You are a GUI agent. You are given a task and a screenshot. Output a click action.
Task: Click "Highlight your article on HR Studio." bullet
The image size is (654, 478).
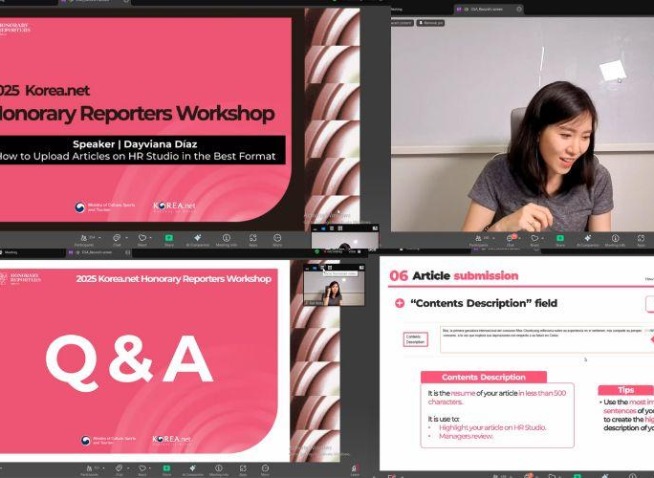(493, 428)
